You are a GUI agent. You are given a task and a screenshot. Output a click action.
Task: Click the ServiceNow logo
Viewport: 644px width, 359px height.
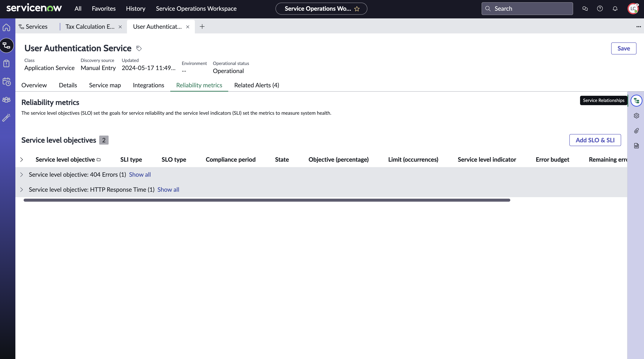pyautogui.click(x=34, y=8)
